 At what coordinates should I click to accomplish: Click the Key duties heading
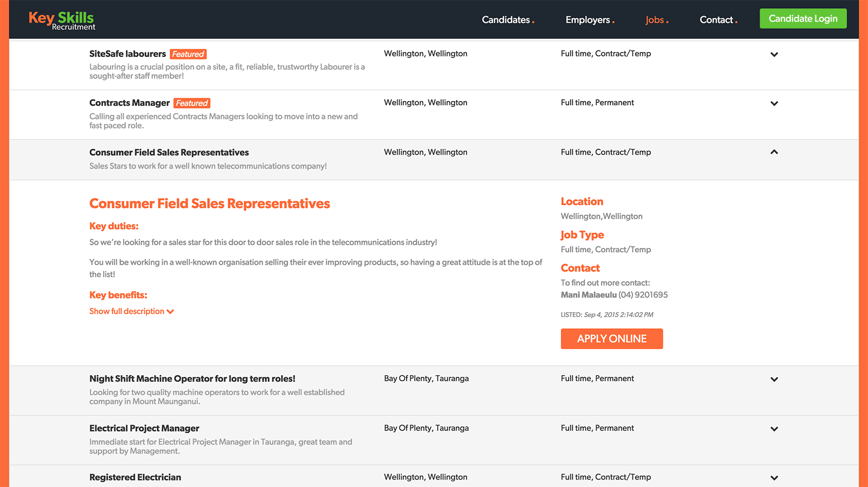click(x=114, y=226)
